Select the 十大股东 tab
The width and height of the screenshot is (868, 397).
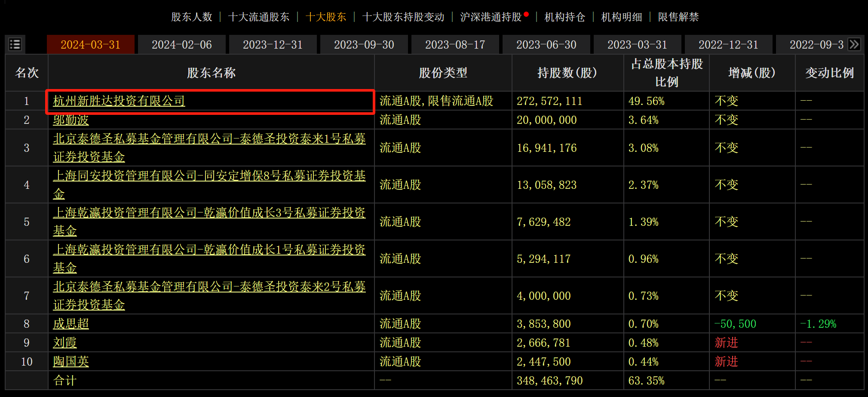pyautogui.click(x=326, y=17)
